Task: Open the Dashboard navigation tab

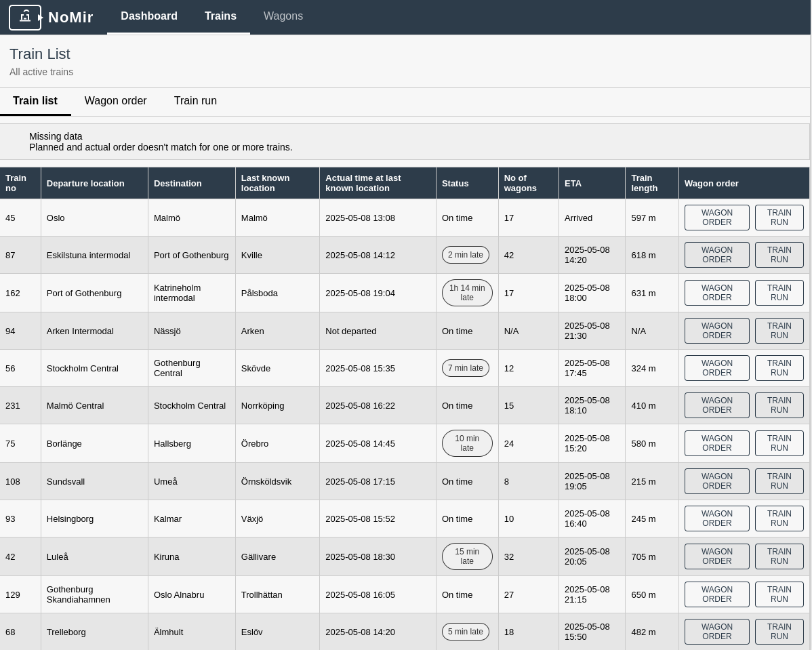Action: (149, 16)
